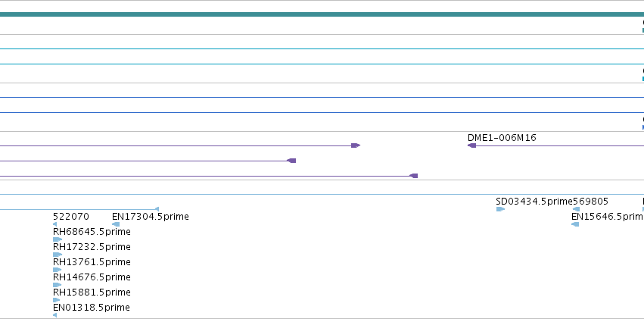
Task: Select the arrow glyph beneath RH17232.5prime
Action: [x=58, y=255]
